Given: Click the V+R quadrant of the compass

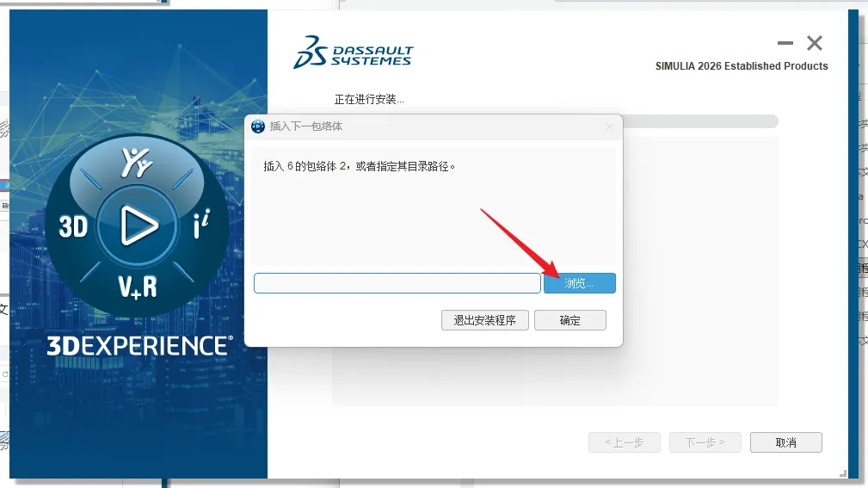Looking at the screenshot, I should 138,287.
